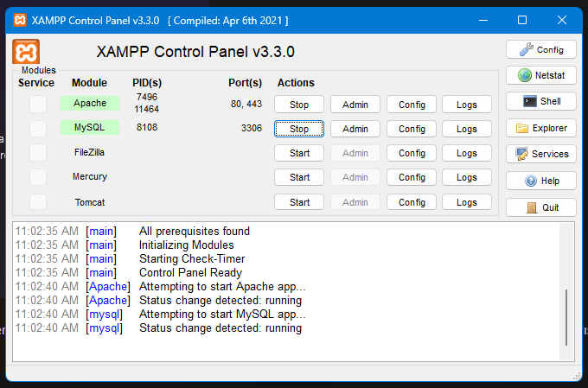Click MySQL port 3306
Viewport: 588px width, 388px height.
[252, 128]
